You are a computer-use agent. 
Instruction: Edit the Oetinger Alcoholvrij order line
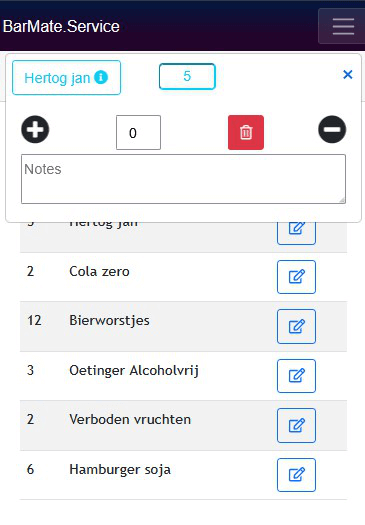pos(296,376)
